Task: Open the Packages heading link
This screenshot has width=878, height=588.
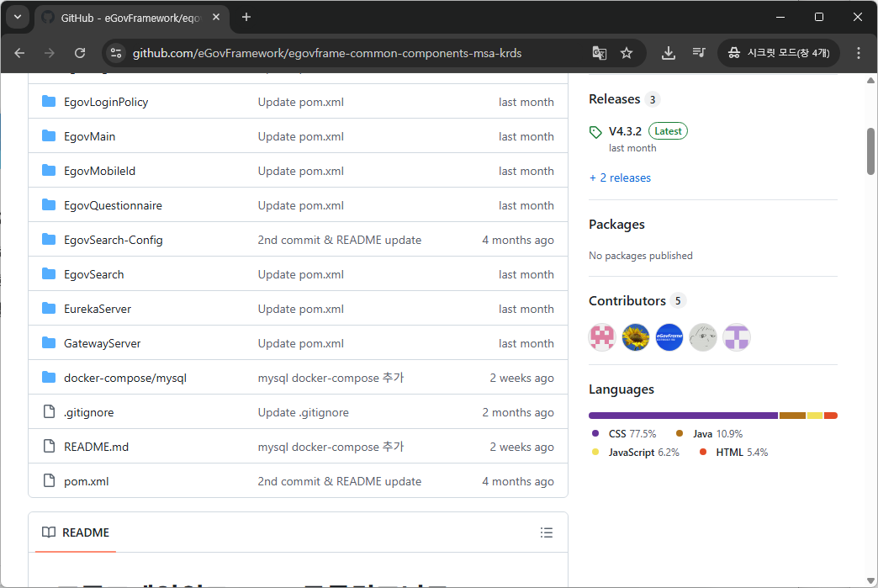Action: click(616, 225)
